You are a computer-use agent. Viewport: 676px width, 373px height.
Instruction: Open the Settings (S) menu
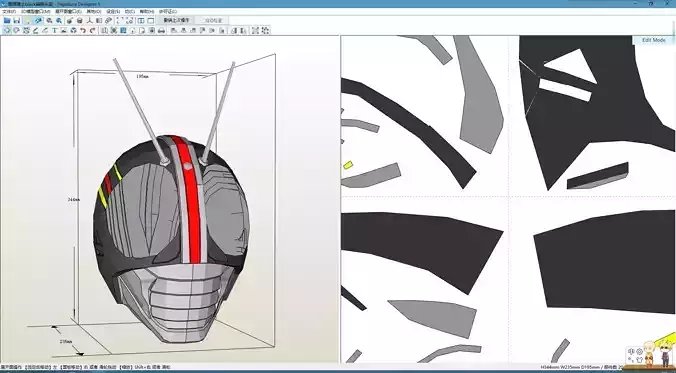(x=113, y=11)
